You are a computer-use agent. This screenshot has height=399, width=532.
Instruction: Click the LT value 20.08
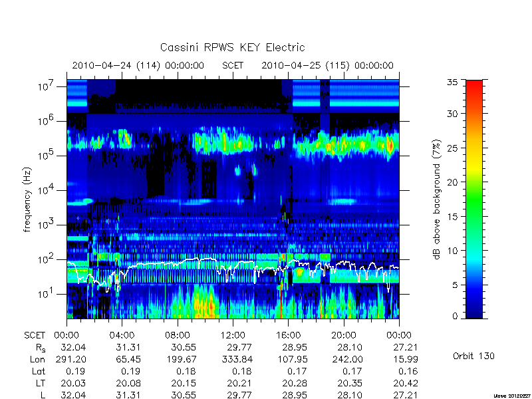click(128, 383)
